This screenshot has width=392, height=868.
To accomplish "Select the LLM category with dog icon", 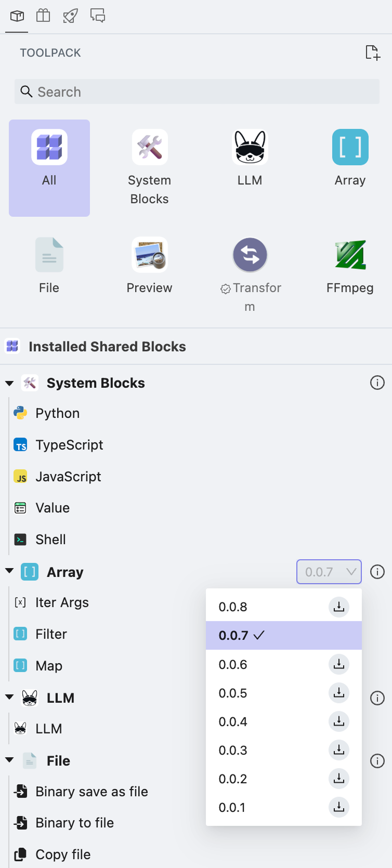I will coord(250,148).
